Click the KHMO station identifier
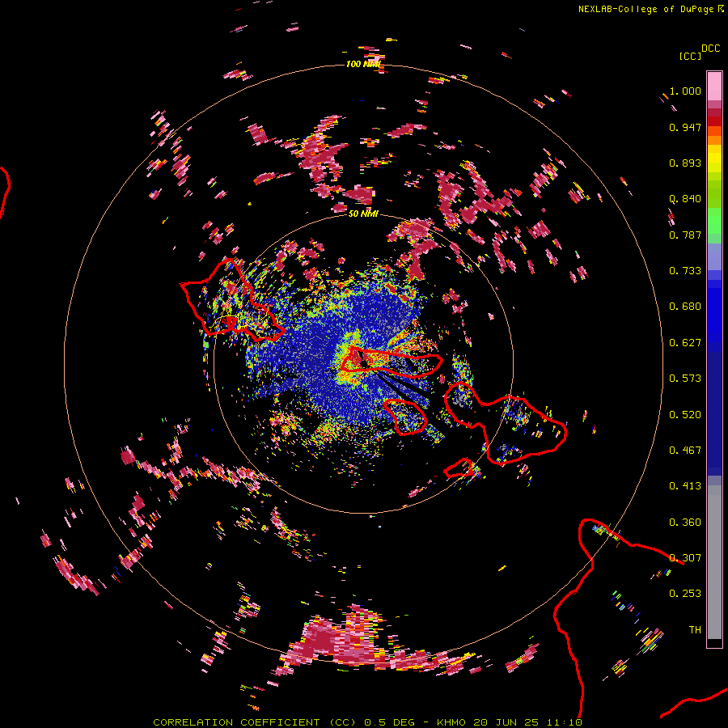 coord(451,722)
